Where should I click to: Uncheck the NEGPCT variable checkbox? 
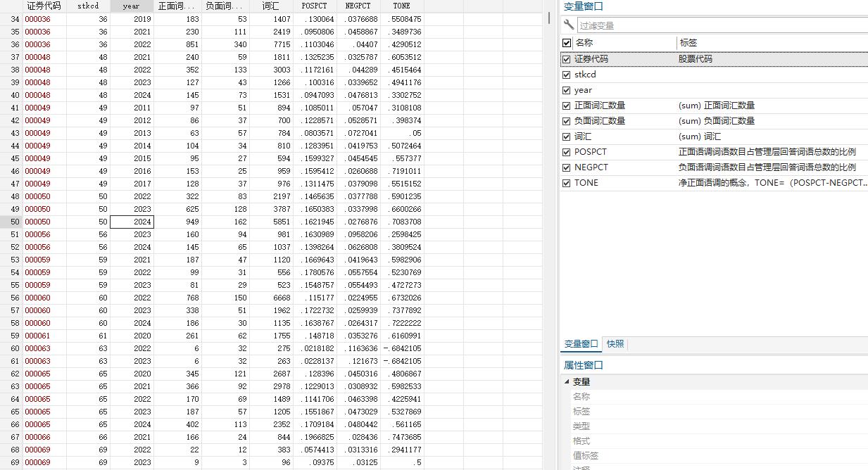[x=567, y=167]
